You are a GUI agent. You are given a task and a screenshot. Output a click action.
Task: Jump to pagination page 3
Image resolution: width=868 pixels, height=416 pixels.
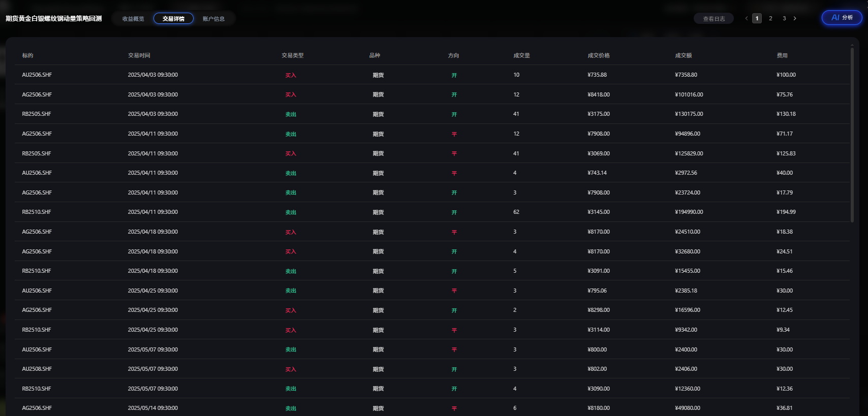pyautogui.click(x=784, y=18)
